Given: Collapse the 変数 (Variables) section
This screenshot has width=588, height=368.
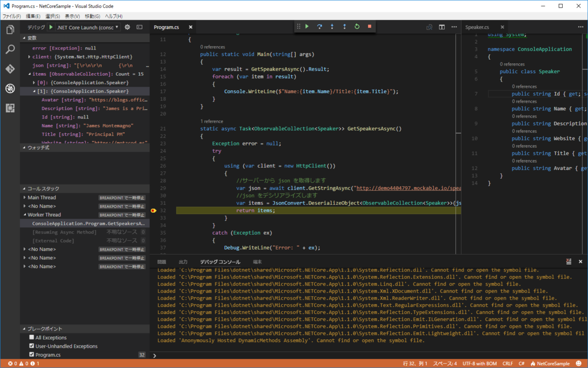Looking at the screenshot, I should [85, 38].
